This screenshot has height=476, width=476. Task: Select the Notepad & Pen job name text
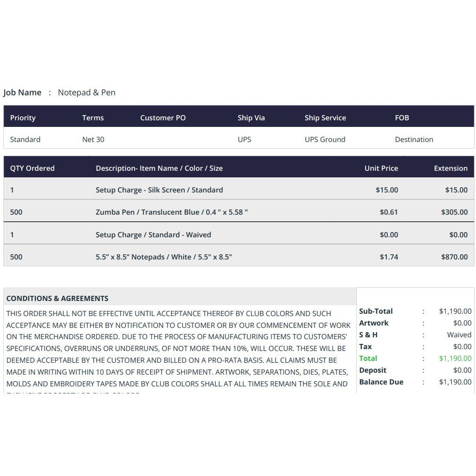tap(86, 92)
